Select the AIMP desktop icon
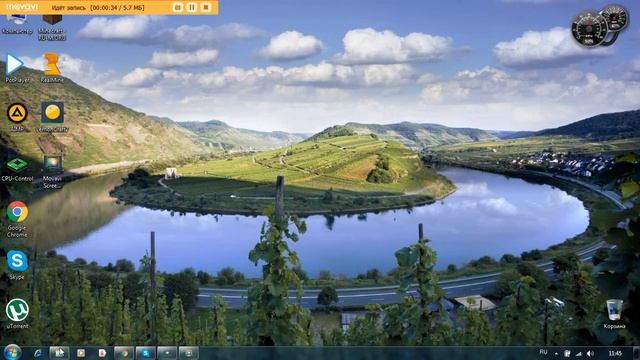 (17, 117)
